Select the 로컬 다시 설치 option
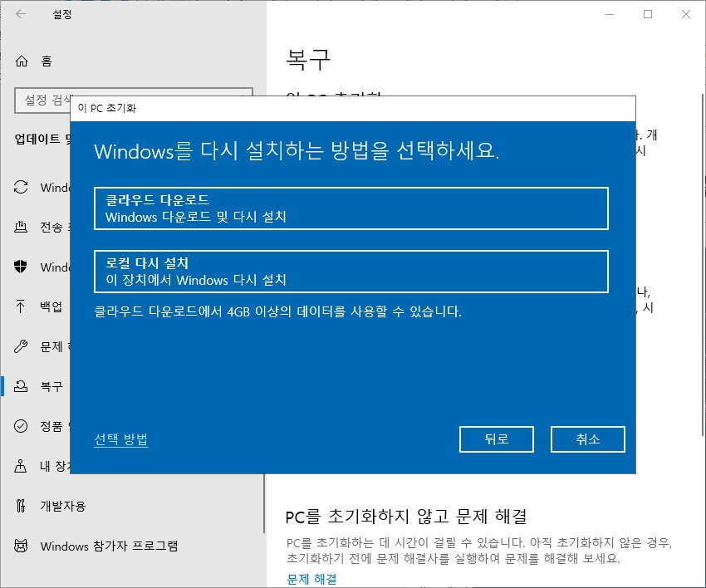Screen dimensions: 706x588 pos(351,272)
